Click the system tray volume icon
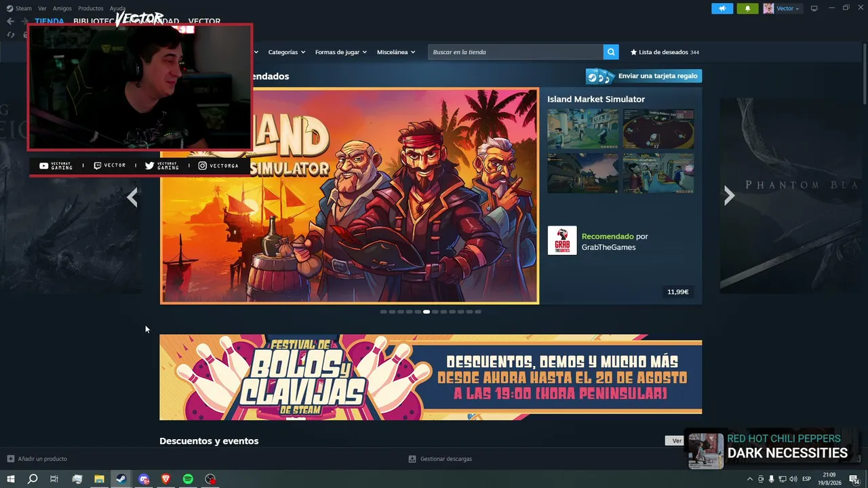The image size is (868, 488). pyautogui.click(x=793, y=479)
